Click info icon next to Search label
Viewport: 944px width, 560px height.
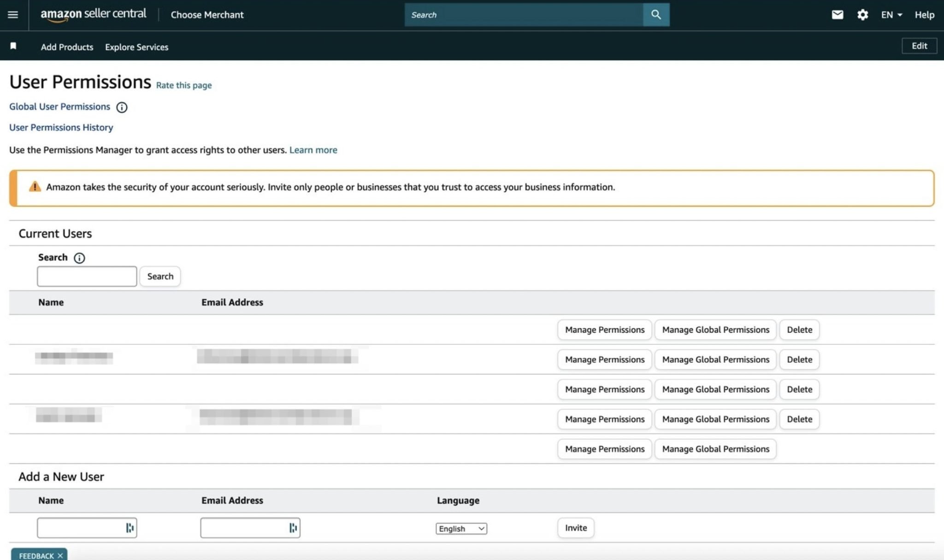pos(79,258)
